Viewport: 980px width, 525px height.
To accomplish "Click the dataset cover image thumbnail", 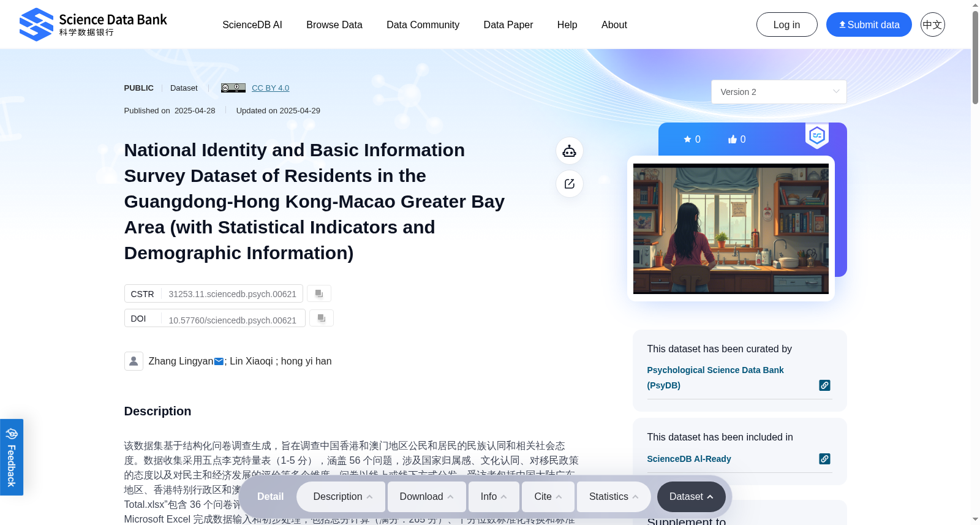I will point(731,229).
